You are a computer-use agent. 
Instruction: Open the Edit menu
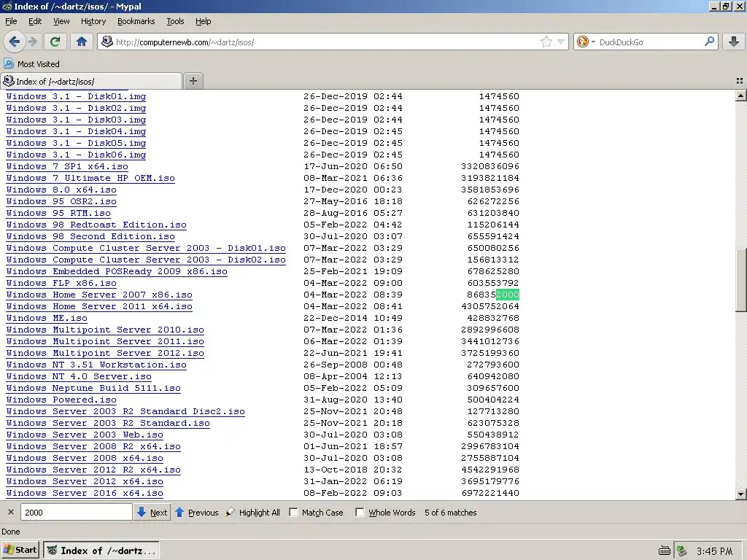(x=35, y=21)
